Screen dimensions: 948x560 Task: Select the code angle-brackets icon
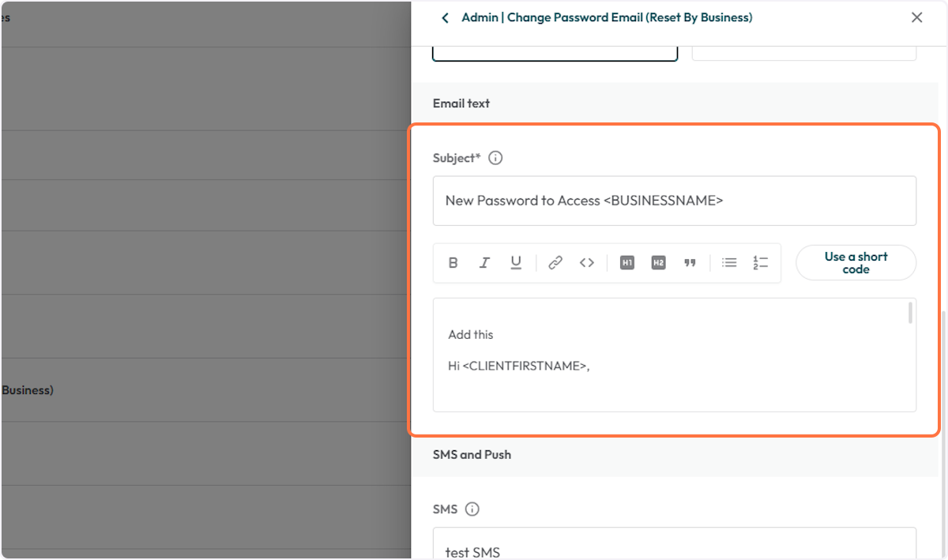click(586, 263)
